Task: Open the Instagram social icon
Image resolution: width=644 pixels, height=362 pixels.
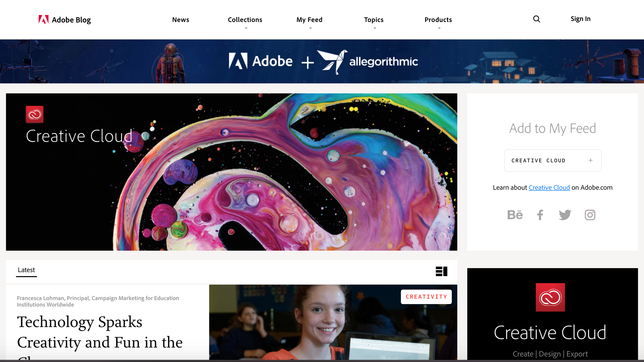Action: click(590, 215)
